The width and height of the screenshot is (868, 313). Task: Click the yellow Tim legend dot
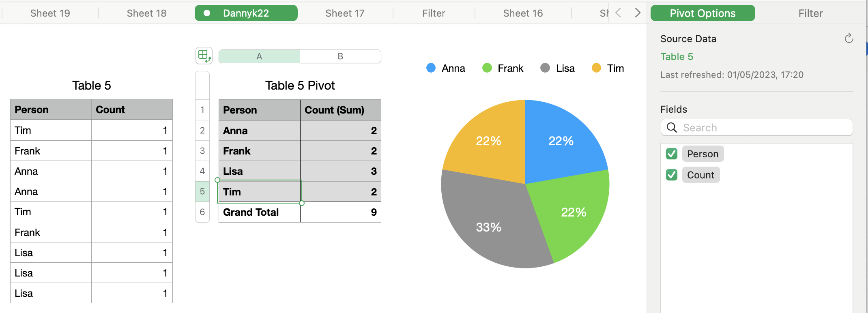tap(596, 68)
